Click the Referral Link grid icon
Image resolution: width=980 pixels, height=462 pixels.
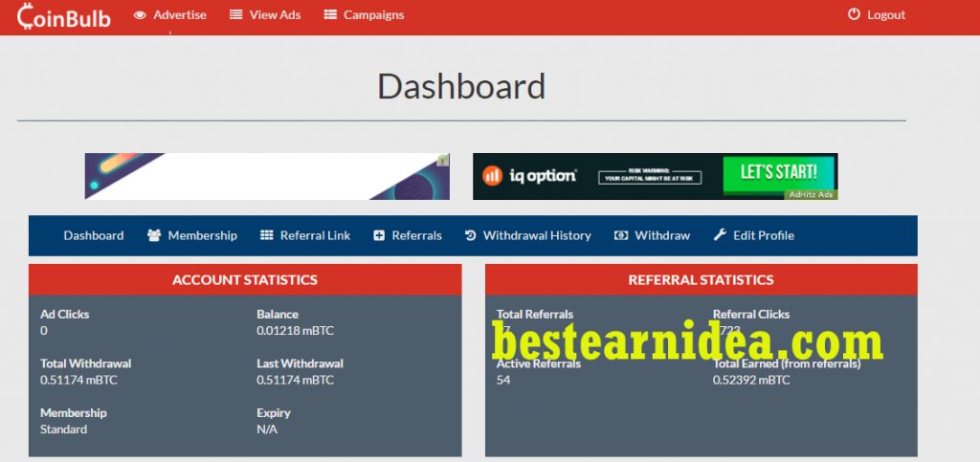(267, 235)
